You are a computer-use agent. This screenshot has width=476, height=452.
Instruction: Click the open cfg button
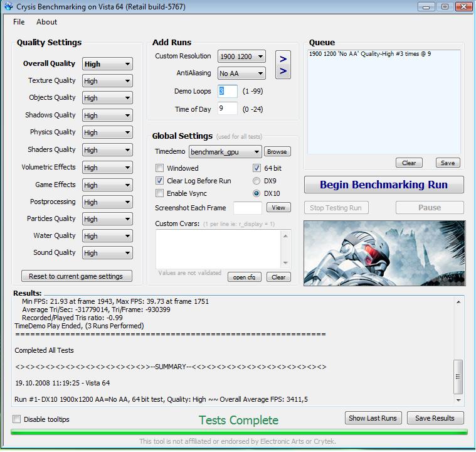245,277
